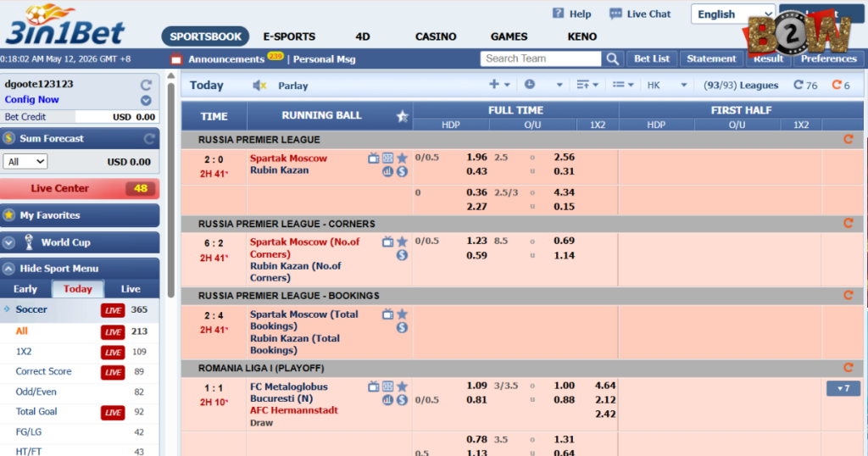Favorite the Spartak Moscow vs Rubin Kazan match
The width and height of the screenshot is (868, 456).
(403, 158)
